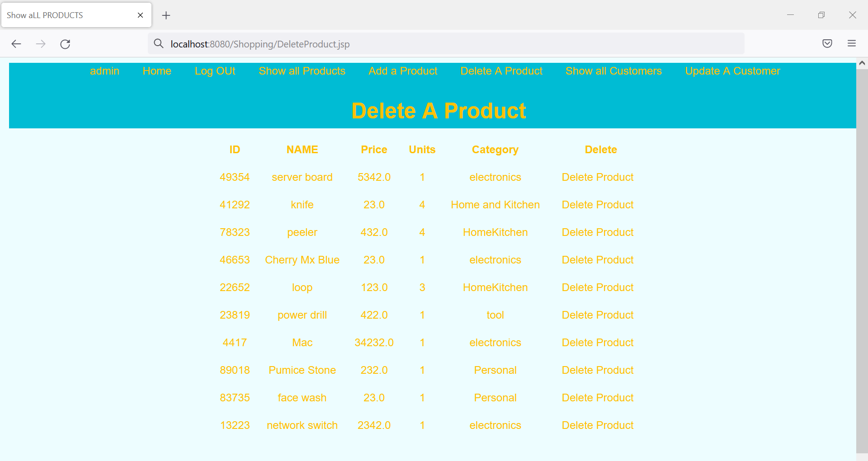Close the Show aLL PRODUCTS tab

[140, 15]
